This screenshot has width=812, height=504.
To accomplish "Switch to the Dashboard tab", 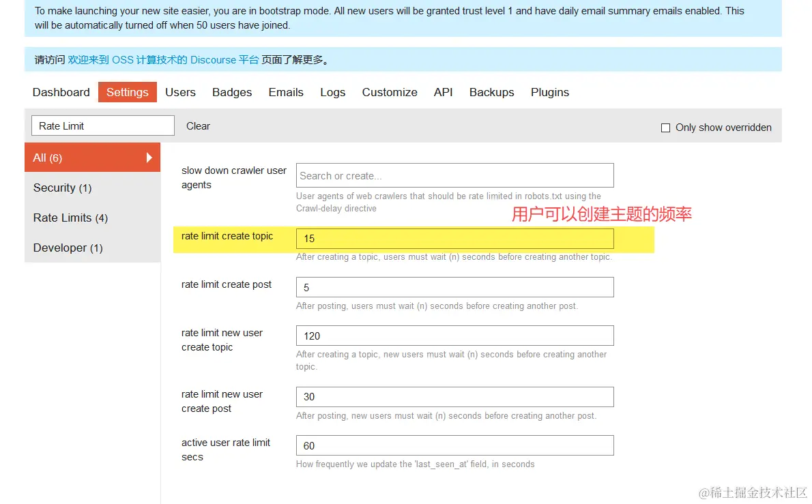I will click(x=61, y=92).
